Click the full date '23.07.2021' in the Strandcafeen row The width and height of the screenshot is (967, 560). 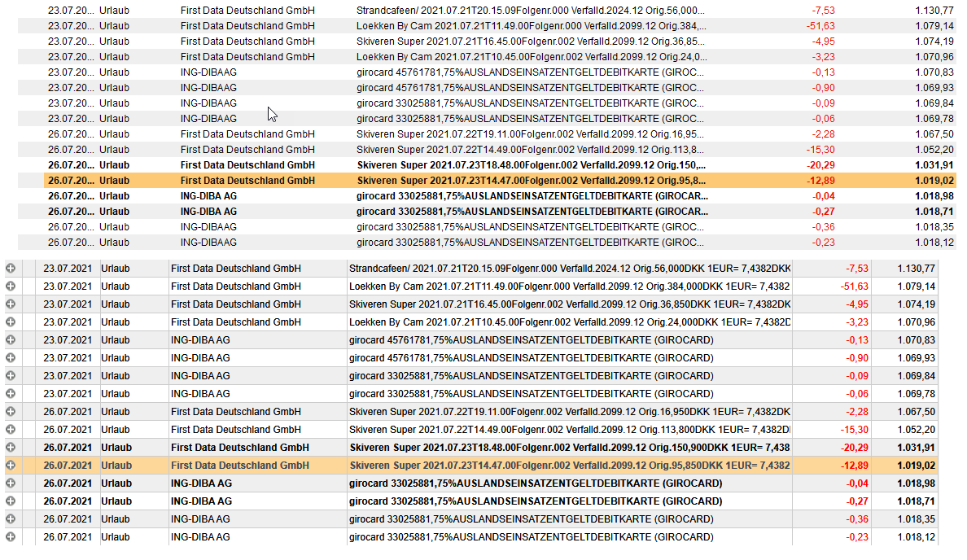click(68, 269)
